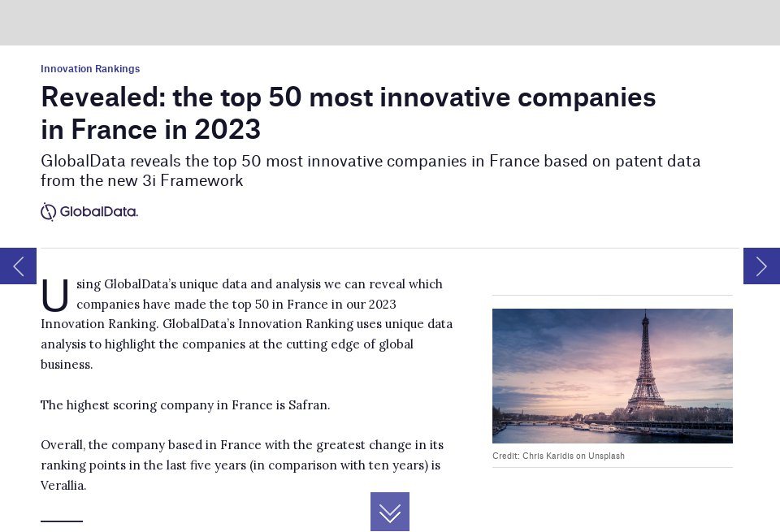780x532 pixels.
Task: Click the GlobalData wordmark text
Action: click(x=99, y=212)
